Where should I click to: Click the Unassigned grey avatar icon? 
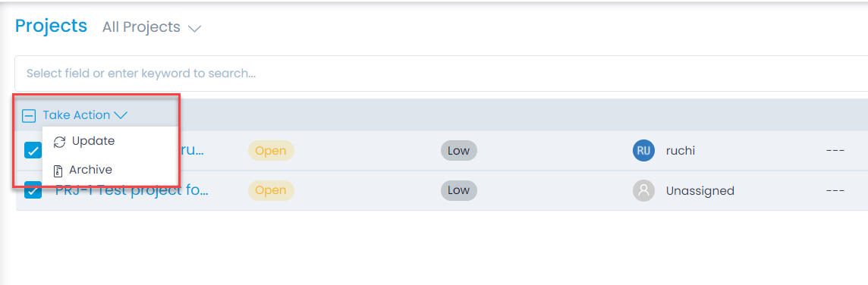click(x=643, y=190)
